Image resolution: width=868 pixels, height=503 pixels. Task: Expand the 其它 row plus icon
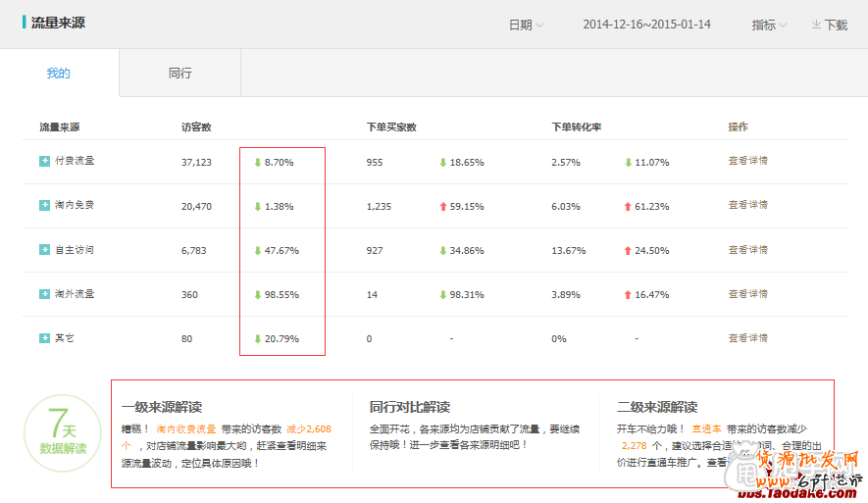(44, 338)
